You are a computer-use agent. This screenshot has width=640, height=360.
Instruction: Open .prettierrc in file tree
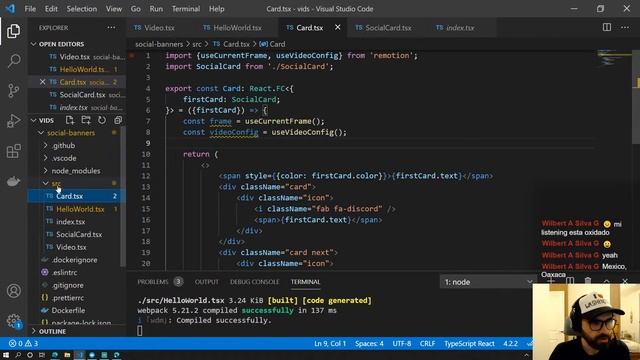coord(68,298)
